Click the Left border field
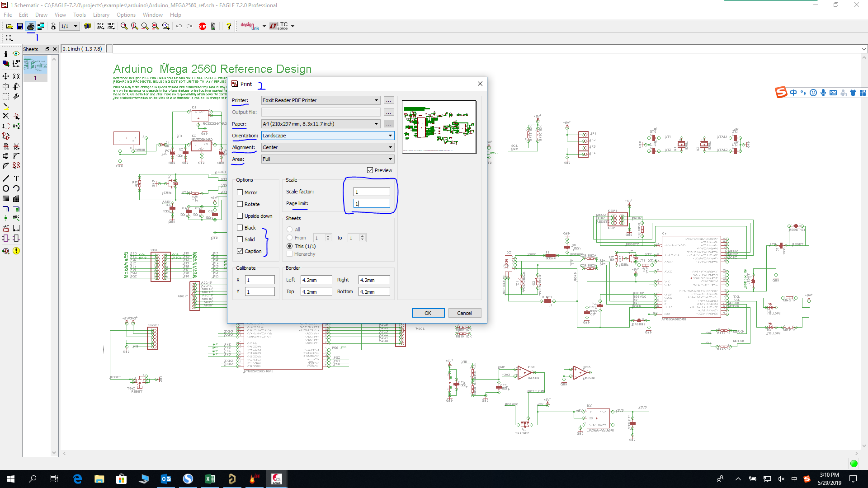Image resolution: width=868 pixels, height=488 pixels. [x=316, y=280]
